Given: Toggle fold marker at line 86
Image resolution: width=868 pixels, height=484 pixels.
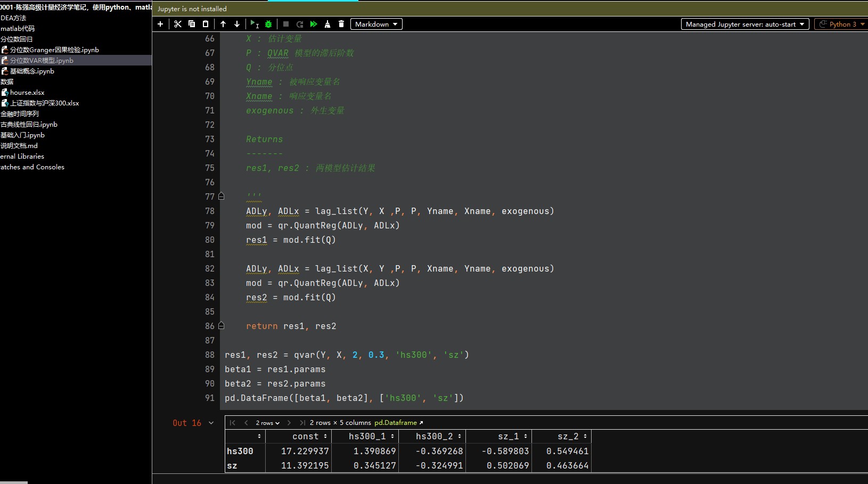Looking at the screenshot, I should 222,326.
